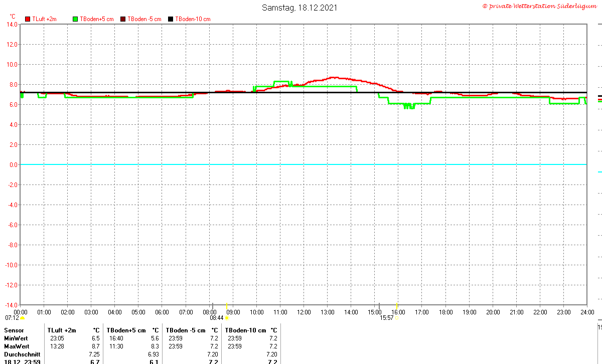
Task: Click the red TLuft +2m legend swatch
Action: [28, 19]
